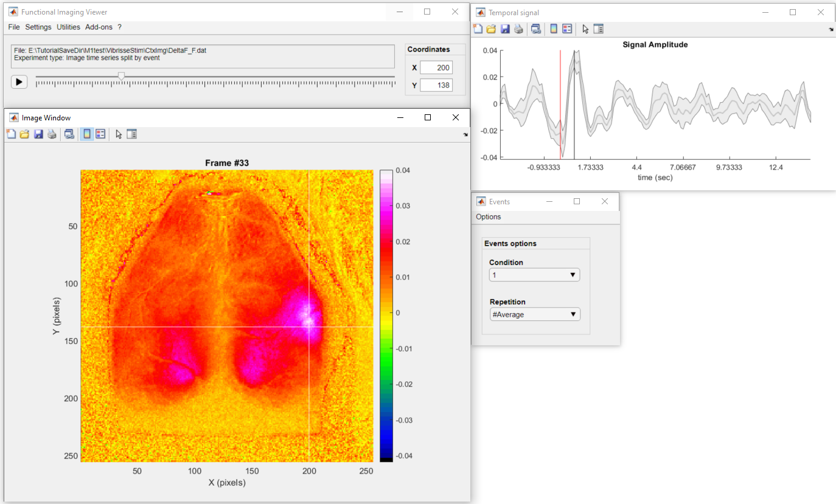This screenshot has height=504, width=836.
Task: Click the colorbar beside the image
Action: coord(386,316)
